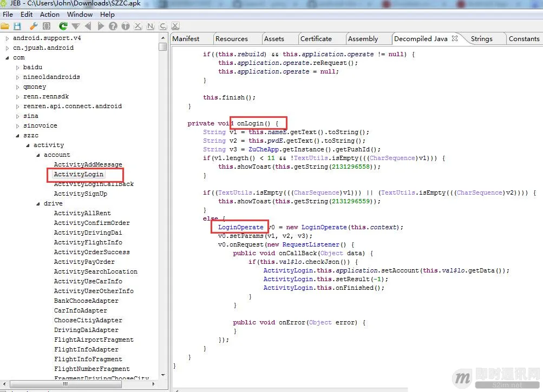Collapse the activity package node
Viewport: 543px width, 392px height.
tap(28, 145)
